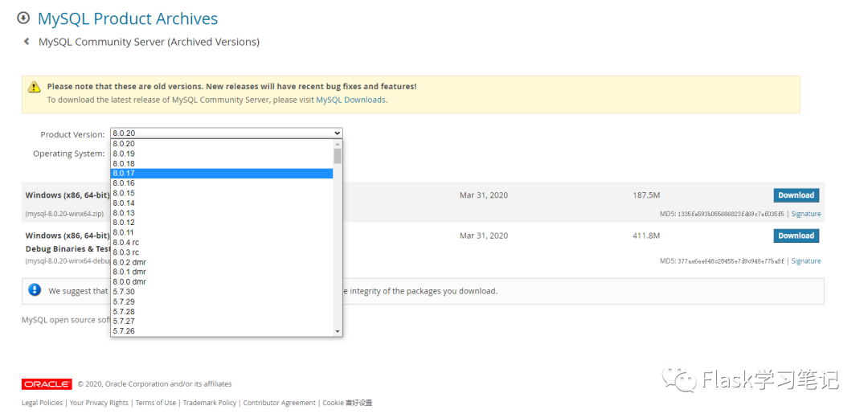
Task: Open Legal Policies footer link
Action: (42, 403)
